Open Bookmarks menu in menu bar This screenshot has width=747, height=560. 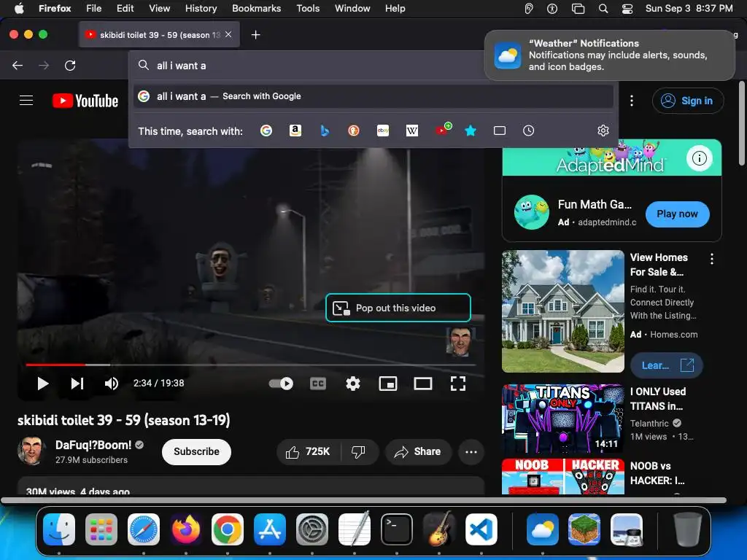pos(256,8)
